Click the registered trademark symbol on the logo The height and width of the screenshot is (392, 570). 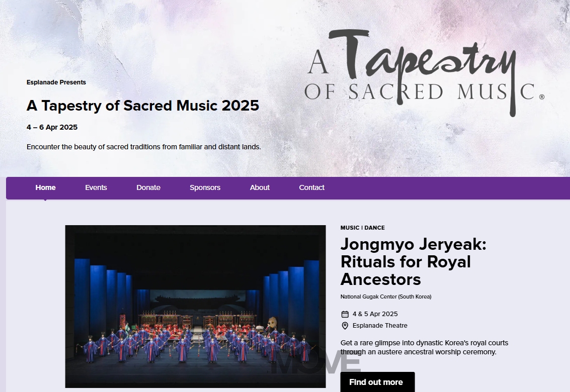coord(542,97)
